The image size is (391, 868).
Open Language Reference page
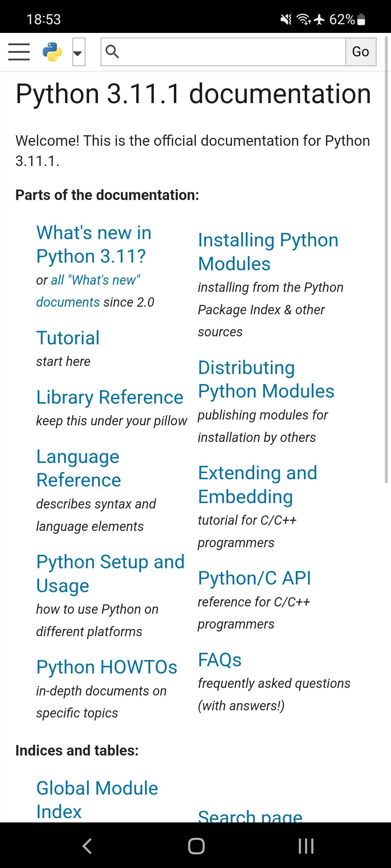coord(78,468)
